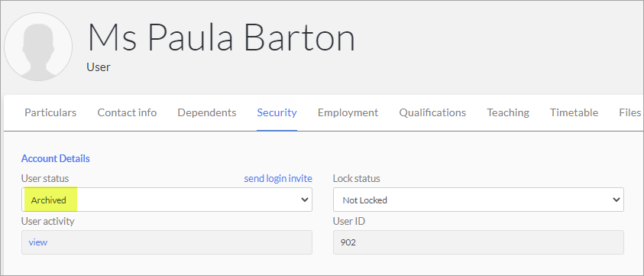The height and width of the screenshot is (276, 644).
Task: Click the Ms Paula Barton name heading
Action: click(x=222, y=37)
